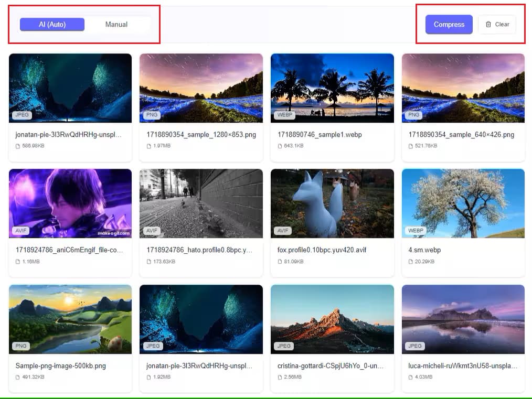Click the JPEG badge on cristina-gottardi image
This screenshot has height=399, width=532.
click(x=284, y=346)
